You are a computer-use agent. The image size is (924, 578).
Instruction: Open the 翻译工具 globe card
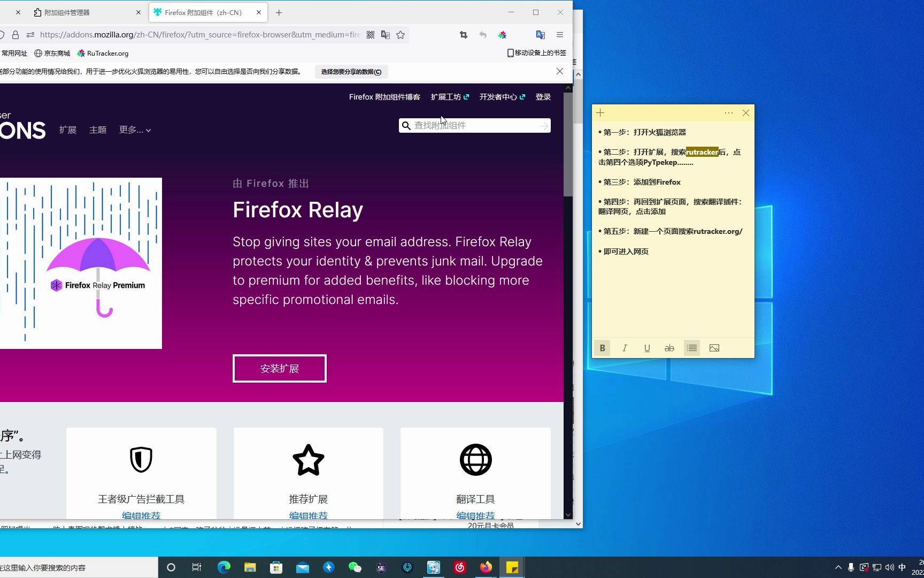pyautogui.click(x=475, y=474)
